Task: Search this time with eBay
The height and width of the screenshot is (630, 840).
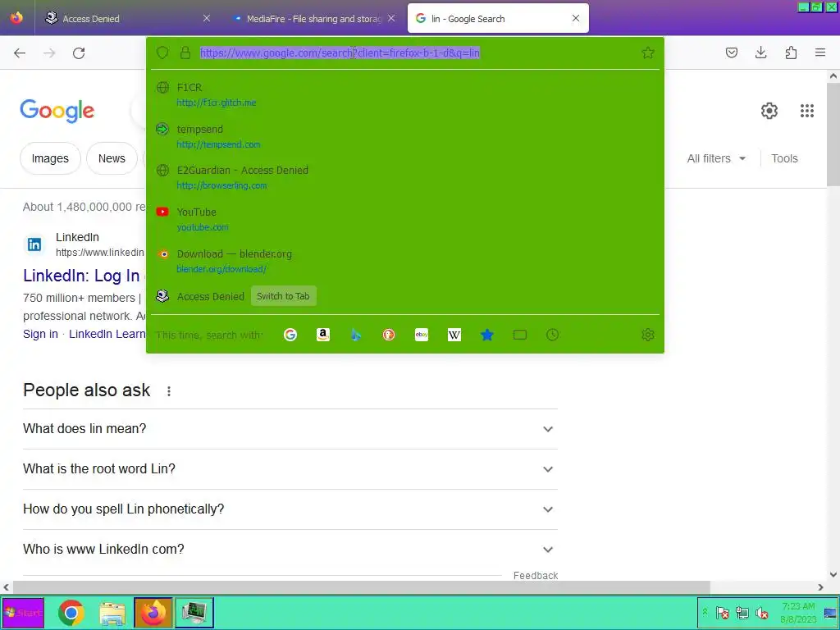Action: [x=422, y=335]
